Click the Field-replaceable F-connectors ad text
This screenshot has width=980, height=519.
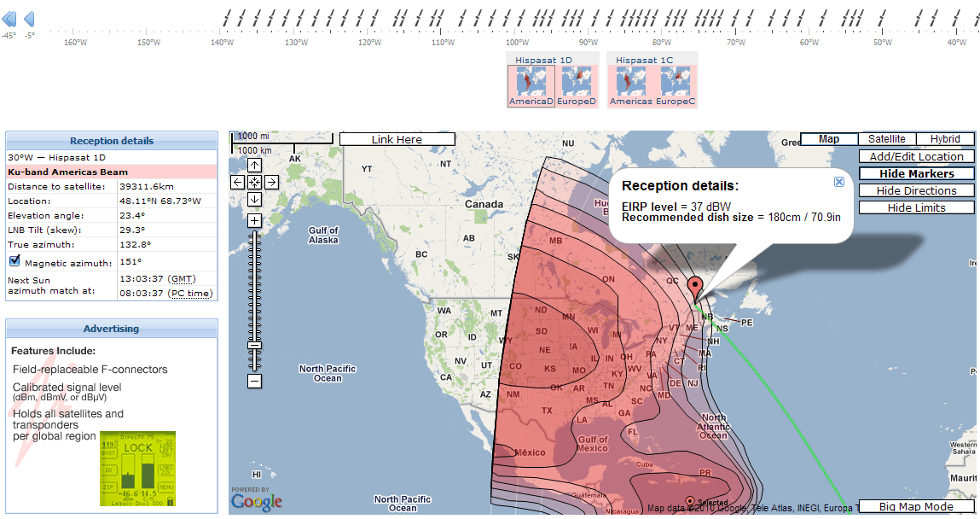click(90, 370)
